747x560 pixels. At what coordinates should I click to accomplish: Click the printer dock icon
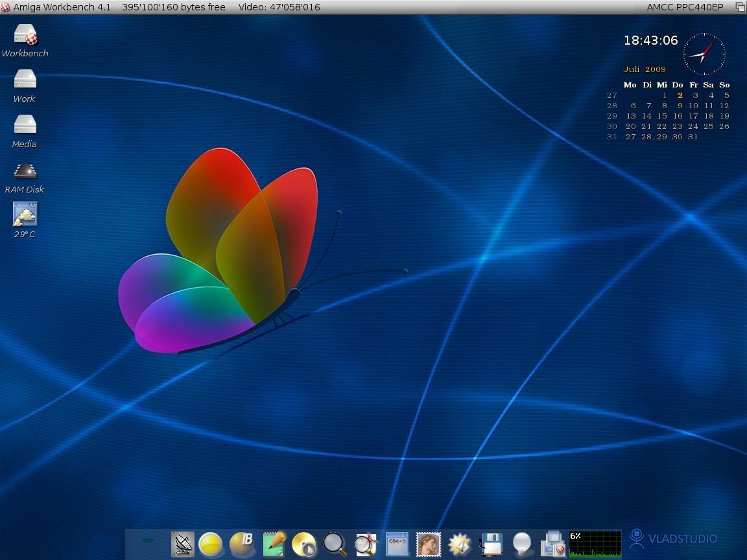tap(553, 544)
